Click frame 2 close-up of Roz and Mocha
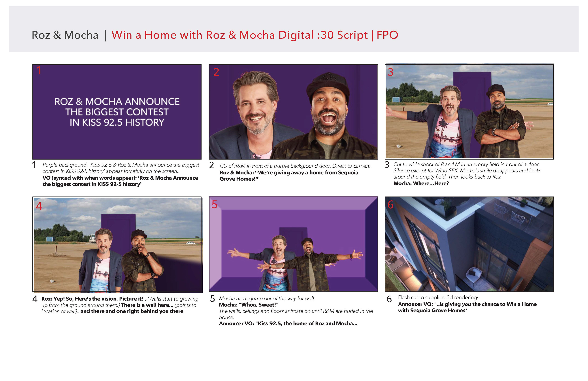The width and height of the screenshot is (588, 381). (x=293, y=112)
